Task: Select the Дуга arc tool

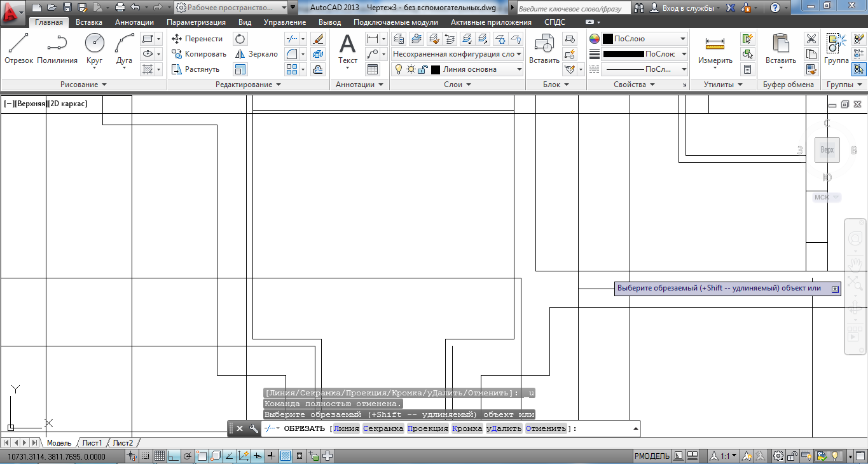Action: point(124,50)
